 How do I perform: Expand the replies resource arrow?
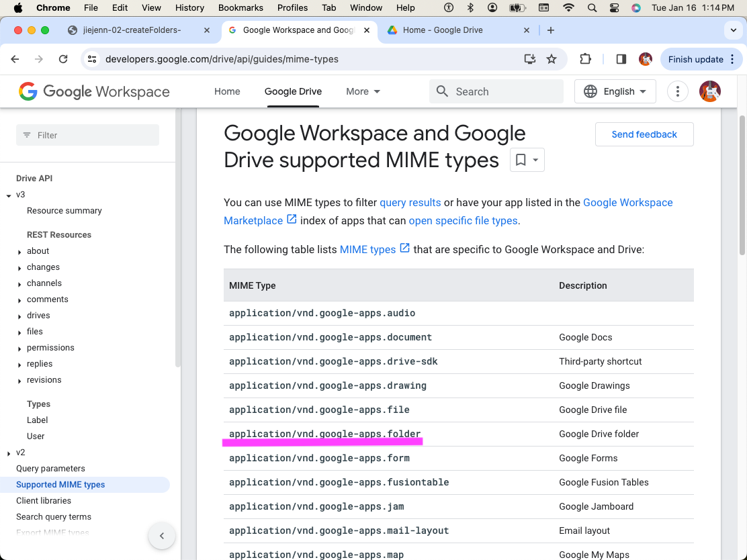coord(19,365)
